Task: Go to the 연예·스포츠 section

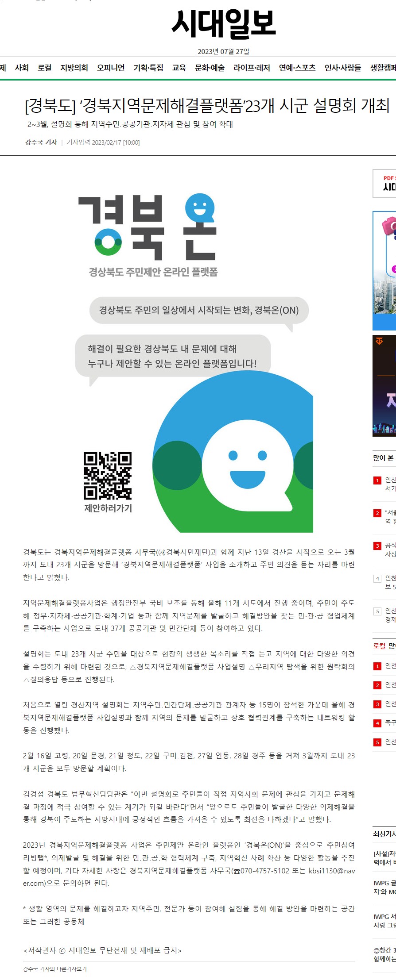Action: pos(297,68)
